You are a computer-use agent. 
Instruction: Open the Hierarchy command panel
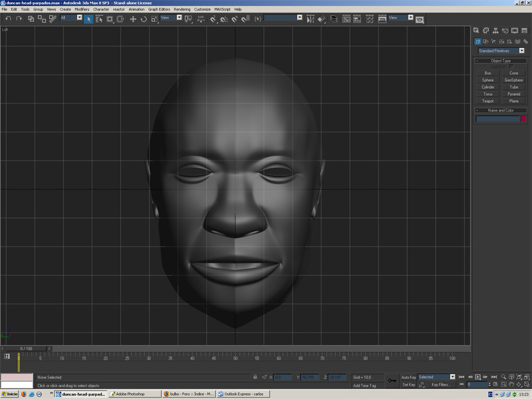(x=495, y=31)
